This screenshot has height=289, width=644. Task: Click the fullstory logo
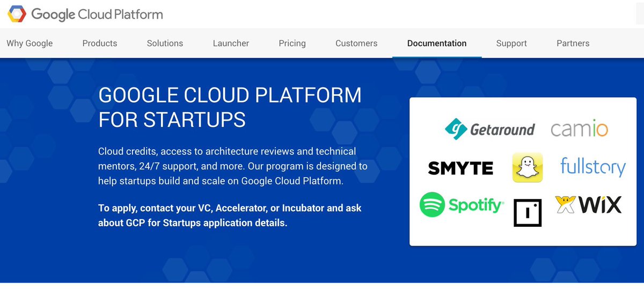[x=593, y=167]
